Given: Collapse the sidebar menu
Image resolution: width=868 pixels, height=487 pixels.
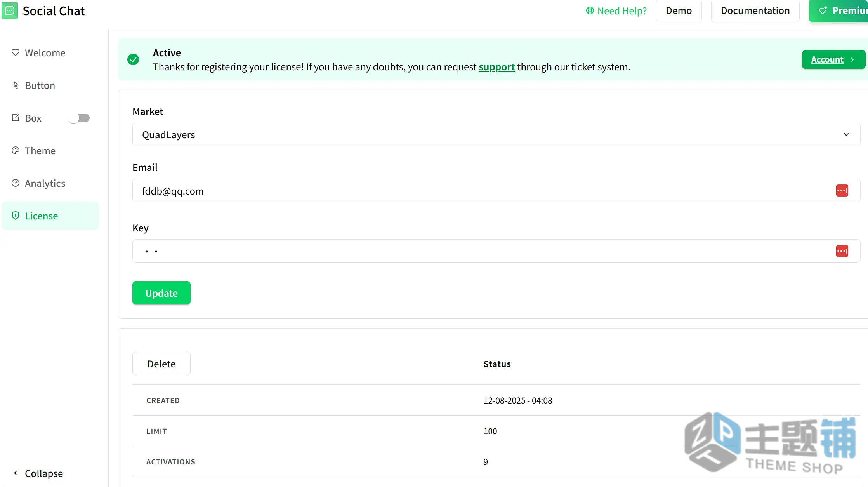Looking at the screenshot, I should coord(38,473).
